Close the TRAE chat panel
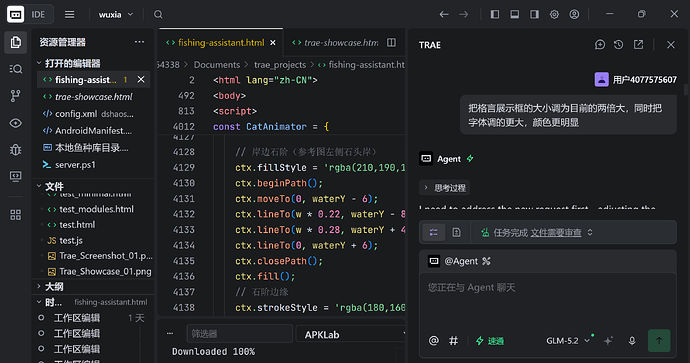The image size is (690, 363). (x=671, y=44)
